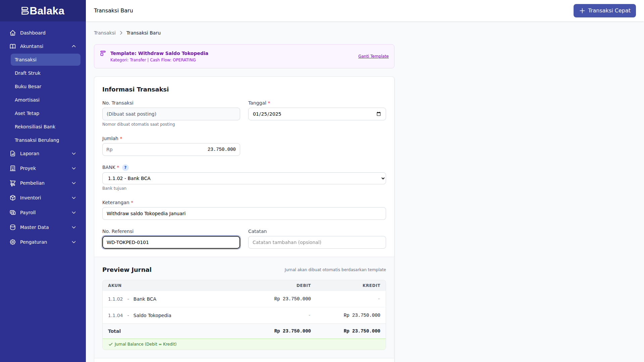Click the template icon in the purple banner
The height and width of the screenshot is (362, 644).
coord(103,53)
